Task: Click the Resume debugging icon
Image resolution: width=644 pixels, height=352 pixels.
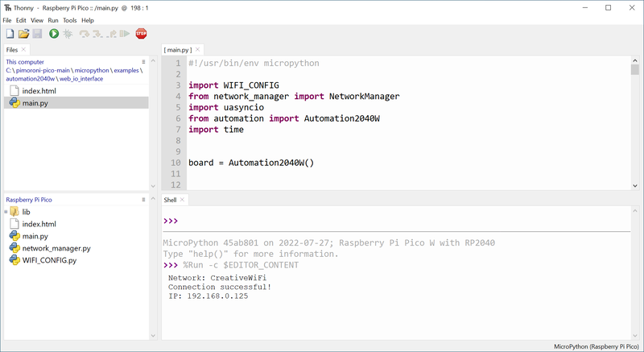Action: click(125, 34)
